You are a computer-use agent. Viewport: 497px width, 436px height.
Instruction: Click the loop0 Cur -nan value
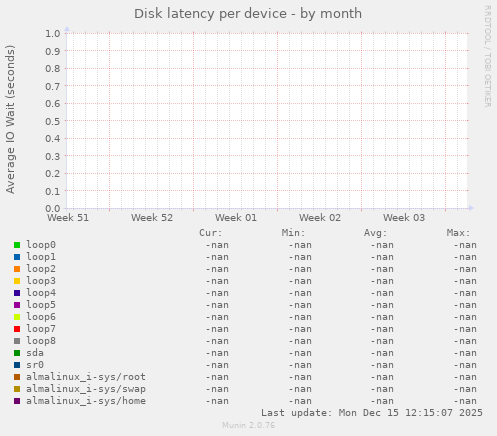click(217, 245)
